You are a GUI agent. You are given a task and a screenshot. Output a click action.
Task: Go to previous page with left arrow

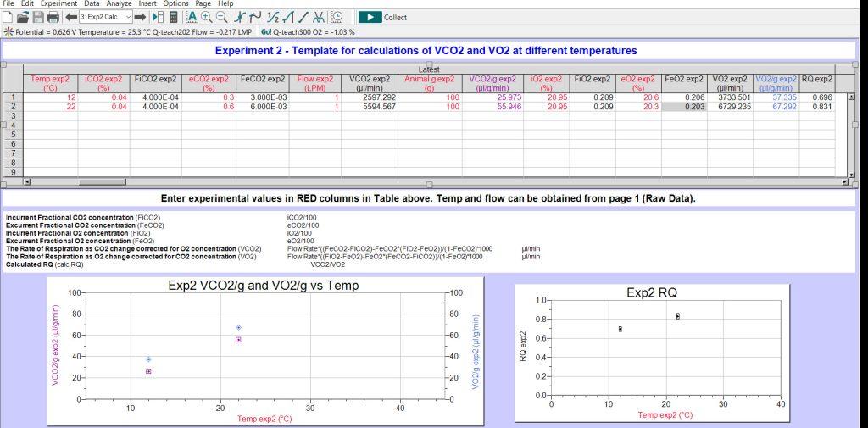click(x=71, y=17)
